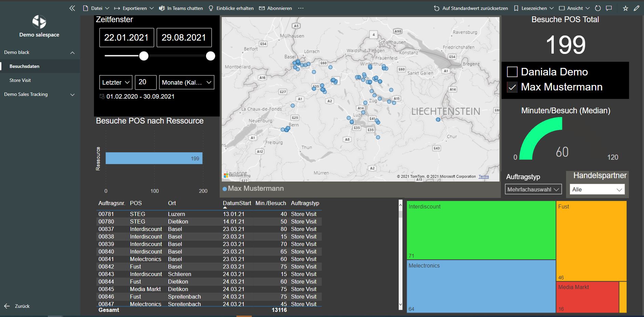This screenshot has width=644, height=317.
Task: Click the 199 Besuche POS Total card
Action: coord(565,45)
